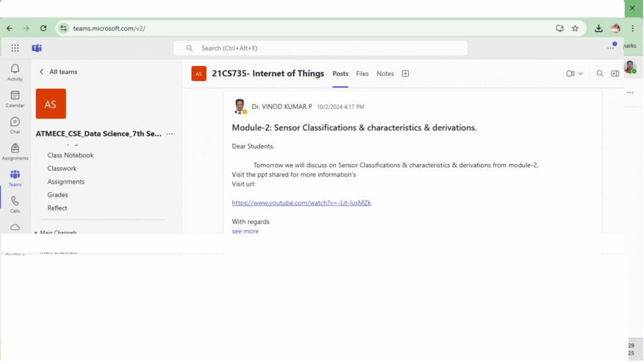Click 'see more' to expand the post
This screenshot has width=644, height=362.
245,231
